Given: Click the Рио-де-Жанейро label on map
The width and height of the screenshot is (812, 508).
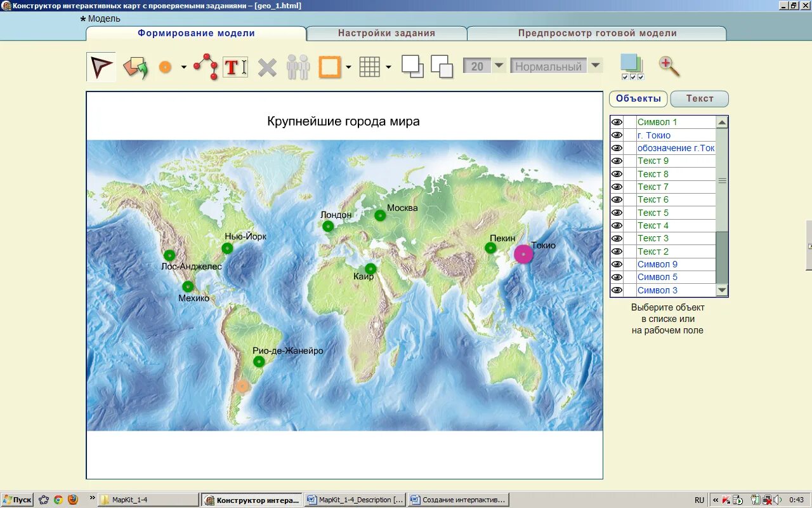Looking at the screenshot, I should (288, 351).
